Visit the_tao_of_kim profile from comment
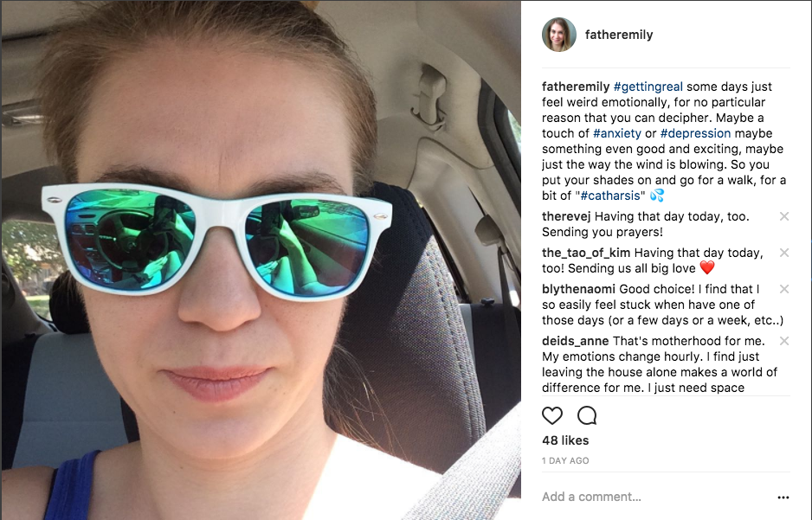This screenshot has width=812, height=520. [586, 253]
